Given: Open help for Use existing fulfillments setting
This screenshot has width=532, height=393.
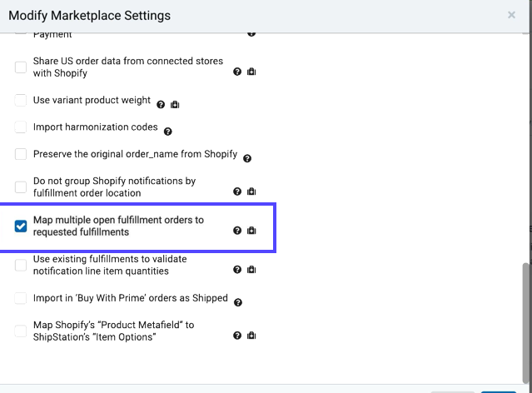Looking at the screenshot, I should pyautogui.click(x=237, y=270).
